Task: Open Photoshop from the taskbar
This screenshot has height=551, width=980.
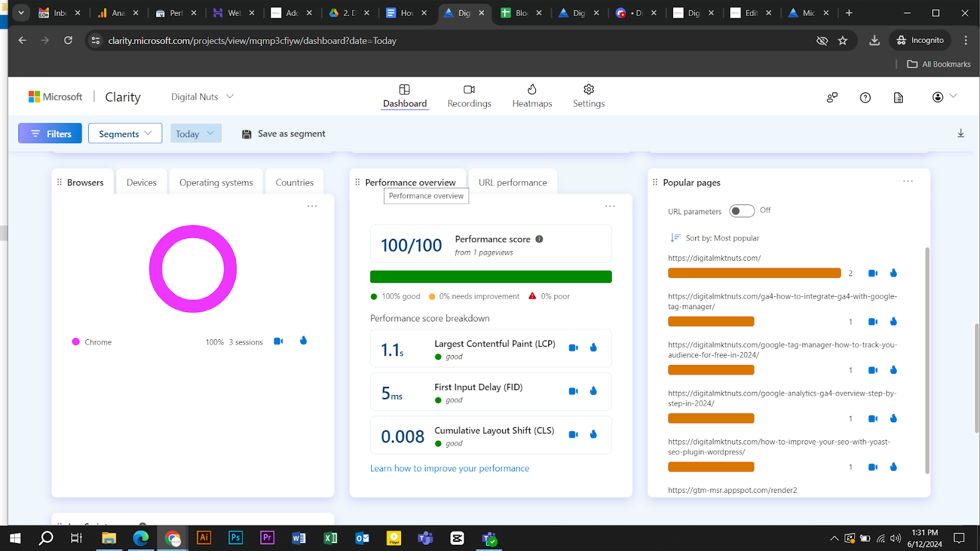Action: [235, 538]
